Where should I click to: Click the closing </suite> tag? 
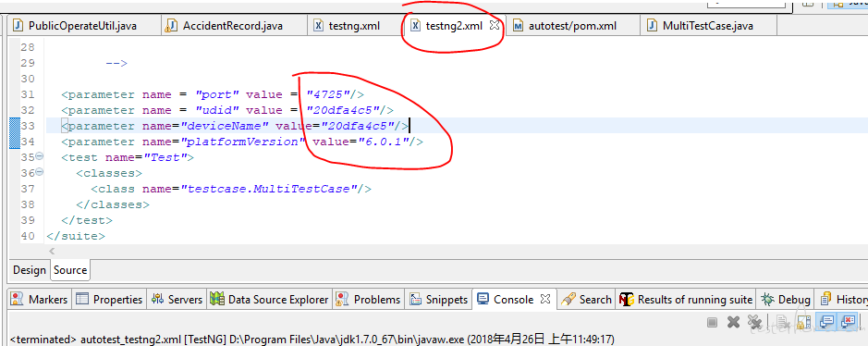(76, 236)
